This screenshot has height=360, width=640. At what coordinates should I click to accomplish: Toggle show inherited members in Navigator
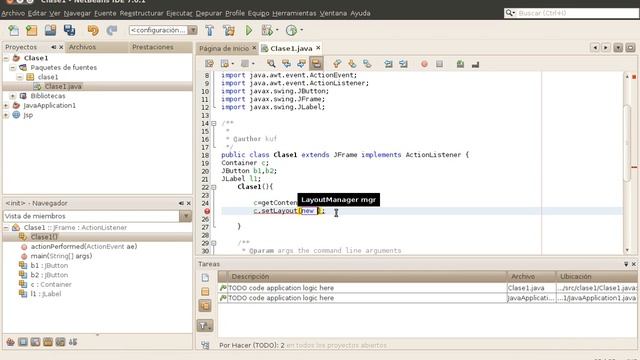[x=11, y=342]
